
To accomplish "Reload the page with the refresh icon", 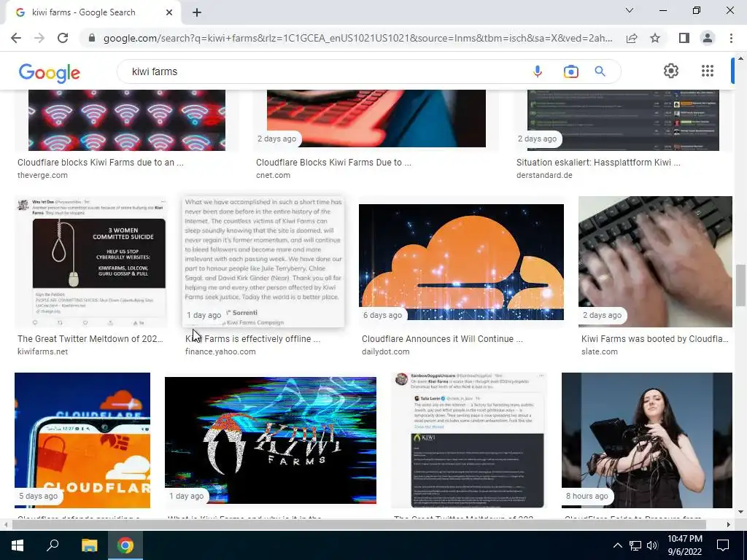I will pyautogui.click(x=63, y=38).
